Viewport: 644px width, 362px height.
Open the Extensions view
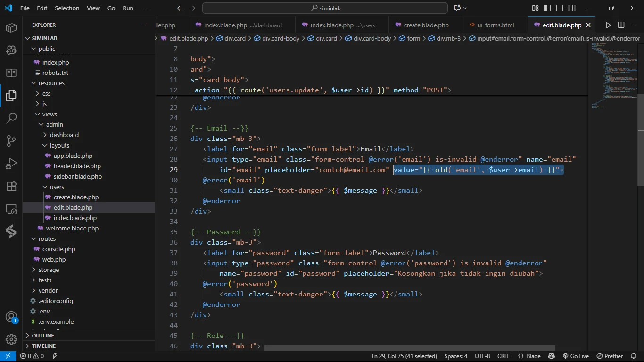click(x=11, y=186)
